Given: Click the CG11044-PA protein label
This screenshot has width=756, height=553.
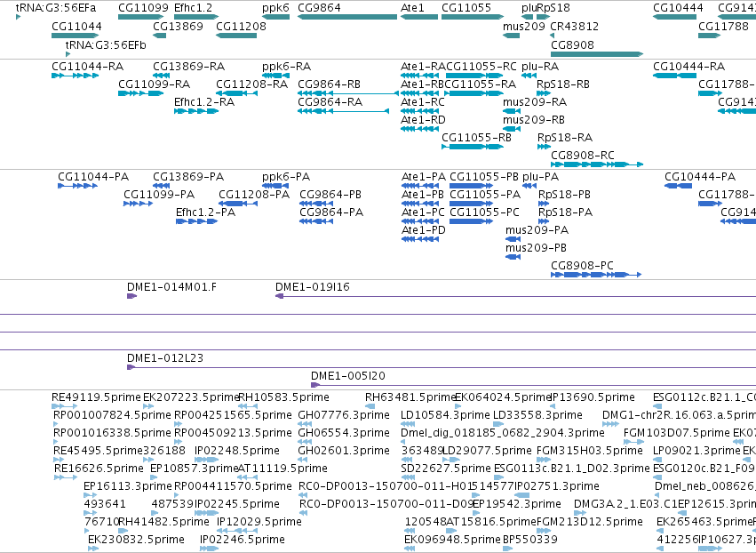Looking at the screenshot, I should click(x=93, y=177).
